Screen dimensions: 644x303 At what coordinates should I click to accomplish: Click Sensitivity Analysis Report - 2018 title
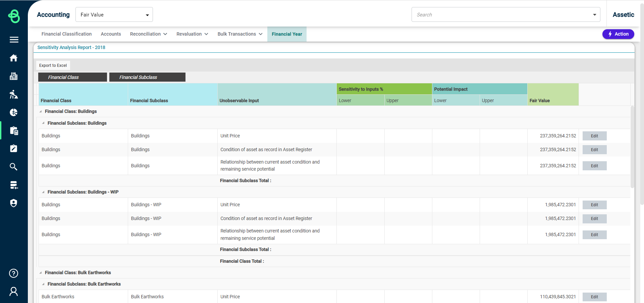(x=71, y=47)
